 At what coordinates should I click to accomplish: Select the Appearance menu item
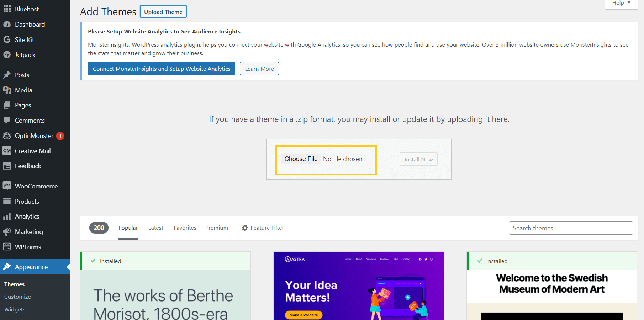point(35,267)
